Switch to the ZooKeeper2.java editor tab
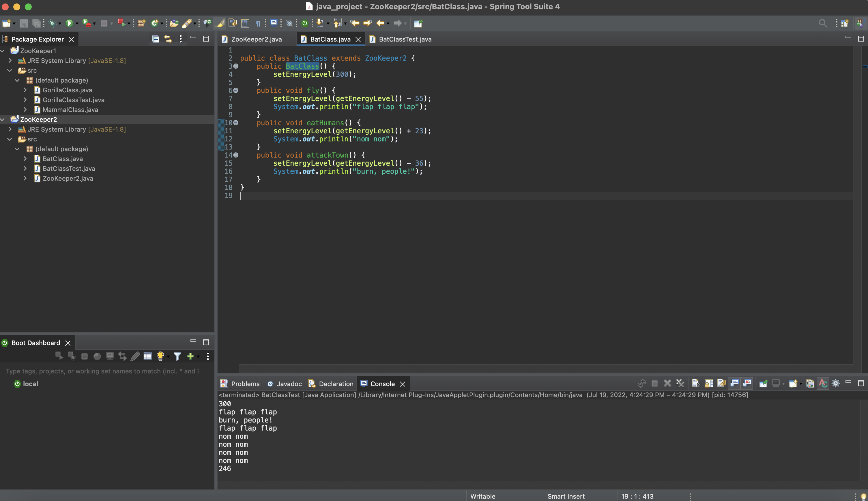868x501 pixels. 256,39
